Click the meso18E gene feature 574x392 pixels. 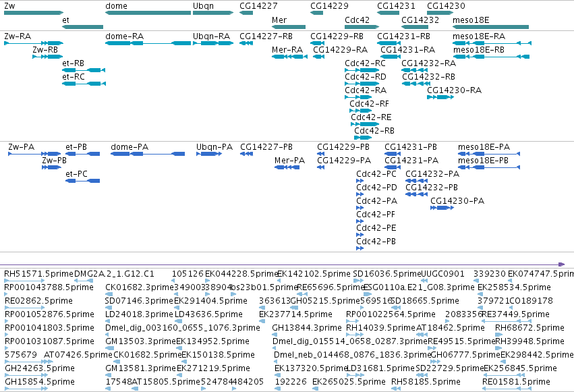tap(491, 27)
